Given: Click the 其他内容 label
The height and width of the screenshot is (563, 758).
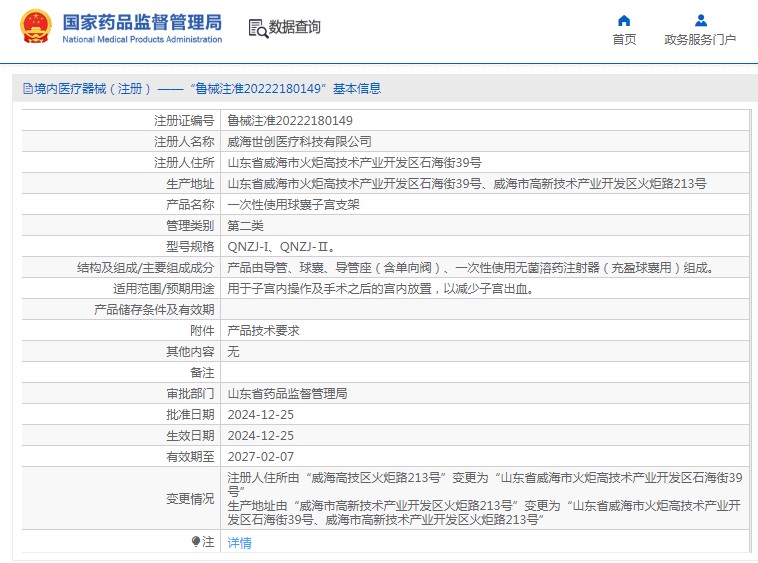Looking at the screenshot, I should point(190,352).
